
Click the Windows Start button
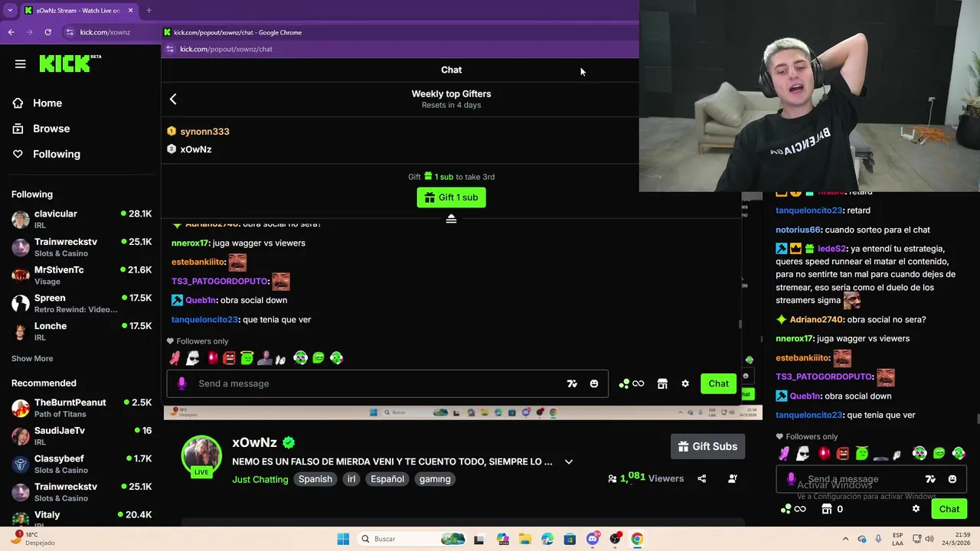click(x=343, y=539)
